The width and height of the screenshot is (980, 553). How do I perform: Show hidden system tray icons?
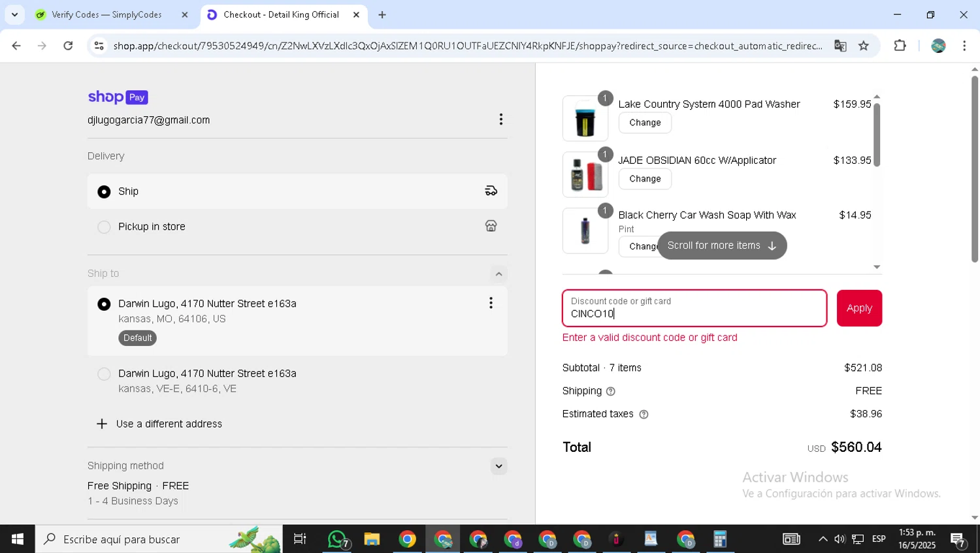pos(823,539)
